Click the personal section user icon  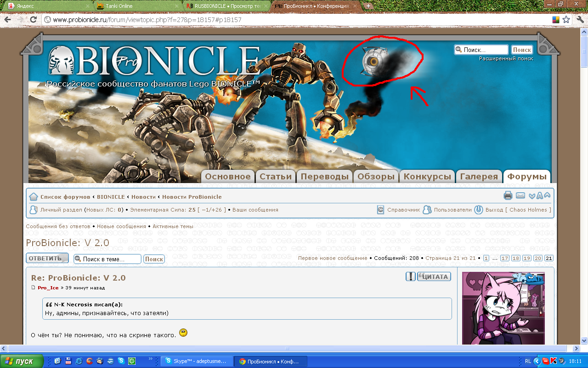33,210
